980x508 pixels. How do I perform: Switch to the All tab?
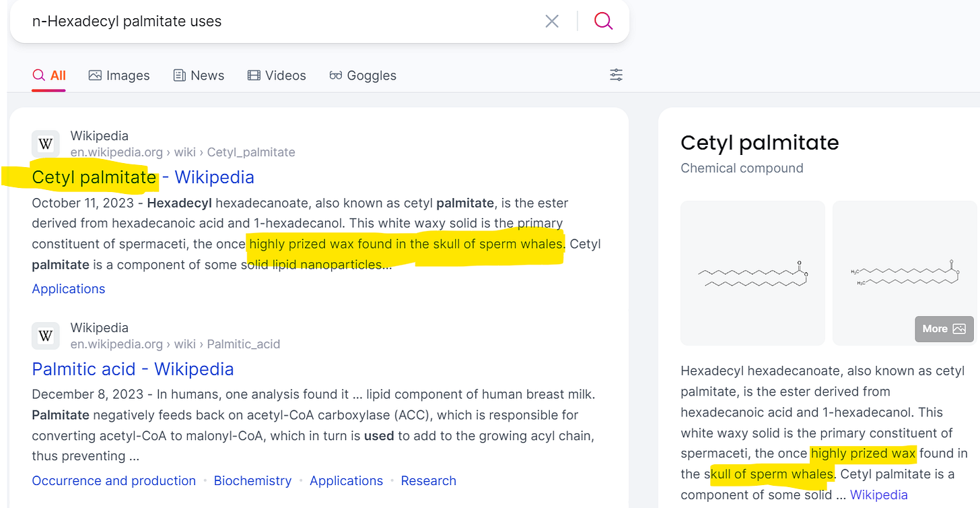49,75
